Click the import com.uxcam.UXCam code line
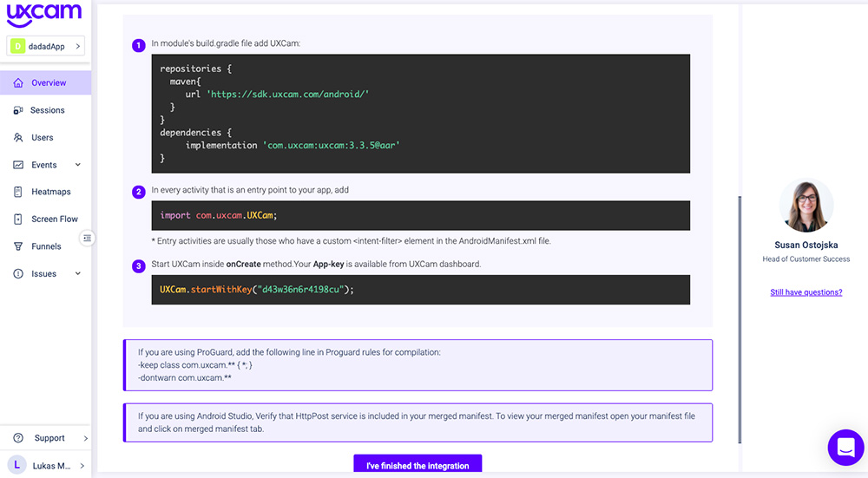 [218, 215]
